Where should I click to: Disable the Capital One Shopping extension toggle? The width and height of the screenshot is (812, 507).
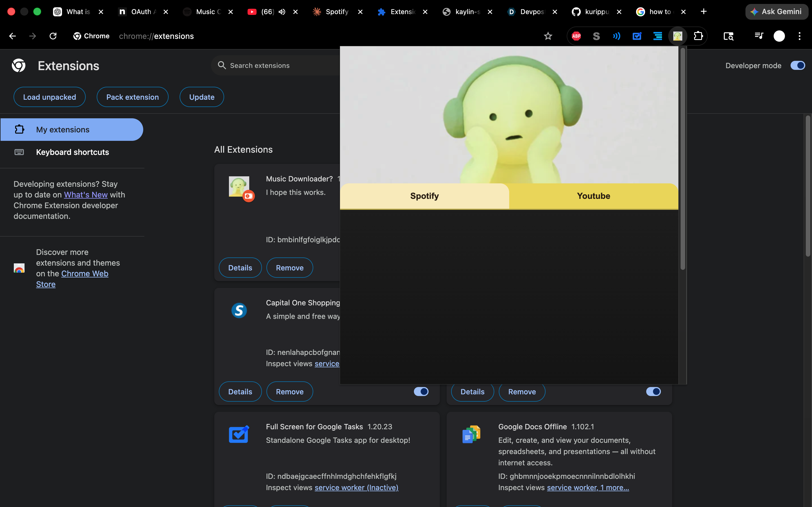tap(421, 391)
